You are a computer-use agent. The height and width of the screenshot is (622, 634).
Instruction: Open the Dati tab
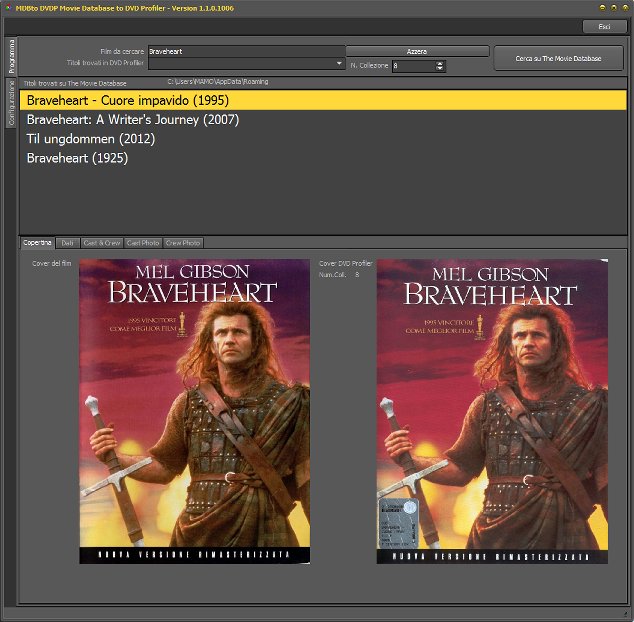point(68,243)
